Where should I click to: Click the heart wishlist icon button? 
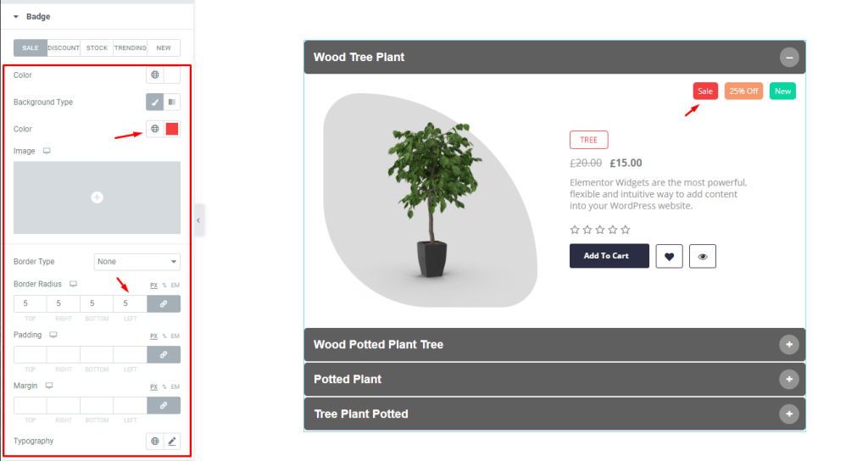(x=670, y=256)
